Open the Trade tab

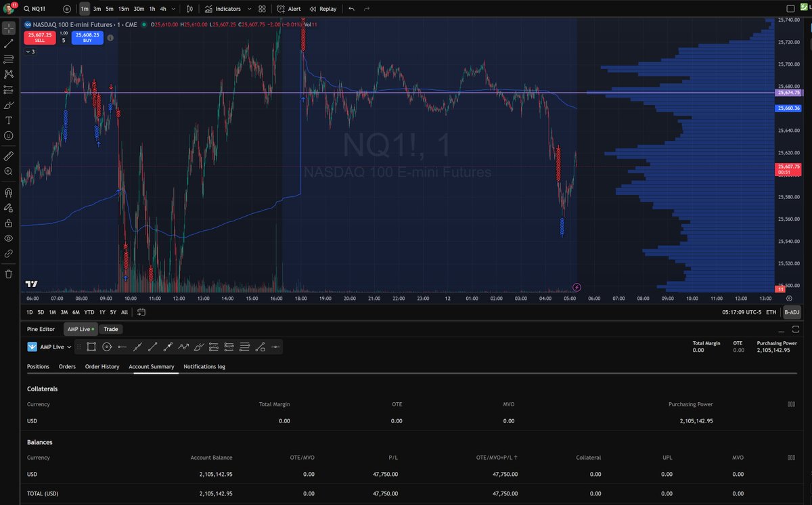110,329
